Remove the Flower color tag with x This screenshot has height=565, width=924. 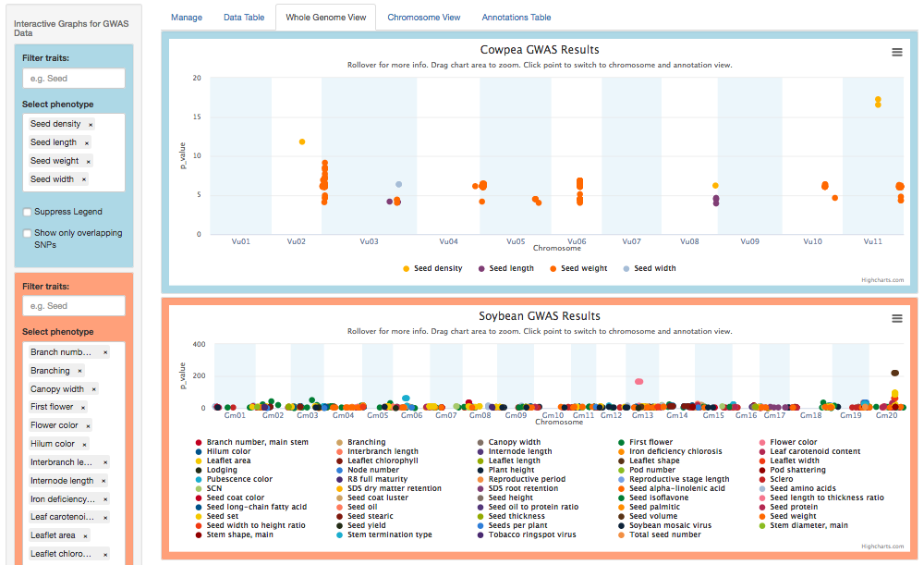tap(88, 425)
